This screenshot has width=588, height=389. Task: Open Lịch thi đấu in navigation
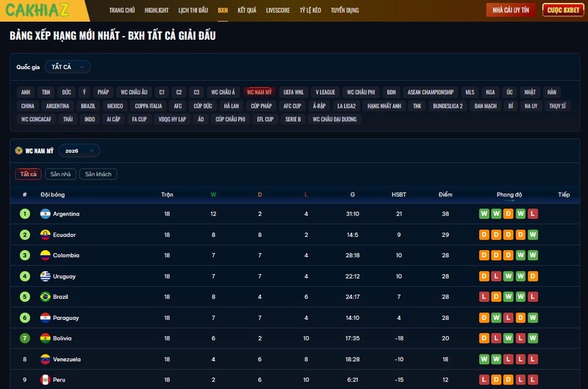193,11
